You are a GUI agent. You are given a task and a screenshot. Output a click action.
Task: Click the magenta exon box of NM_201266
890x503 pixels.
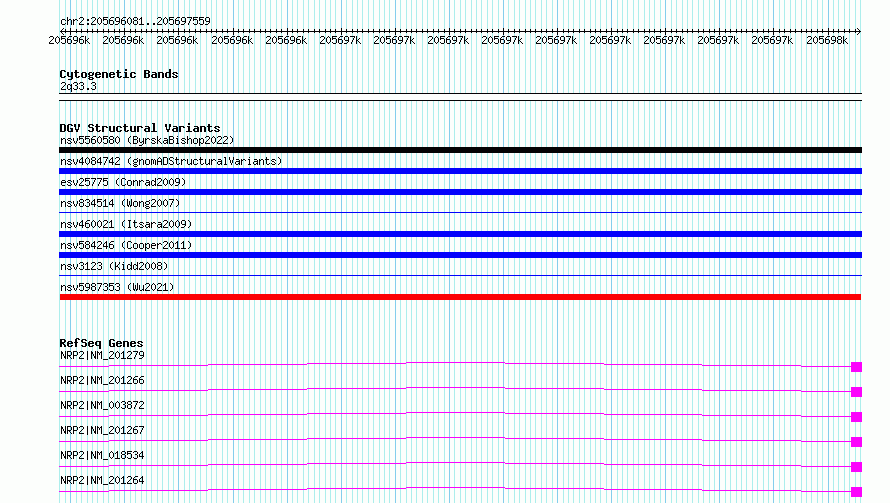[x=857, y=392]
